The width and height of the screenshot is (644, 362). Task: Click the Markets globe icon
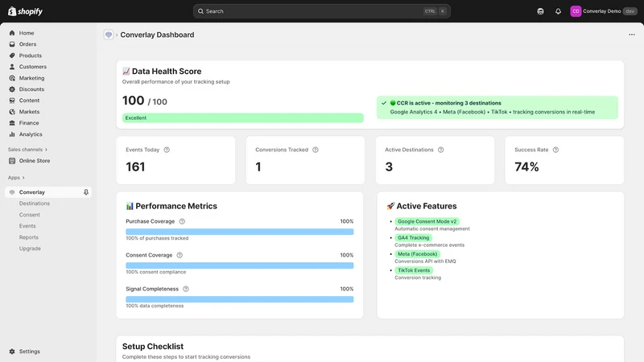(x=12, y=112)
